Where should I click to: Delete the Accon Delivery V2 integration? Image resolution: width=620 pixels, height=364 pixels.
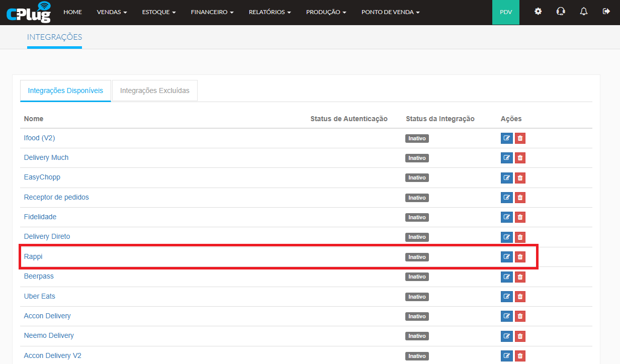[x=520, y=356]
